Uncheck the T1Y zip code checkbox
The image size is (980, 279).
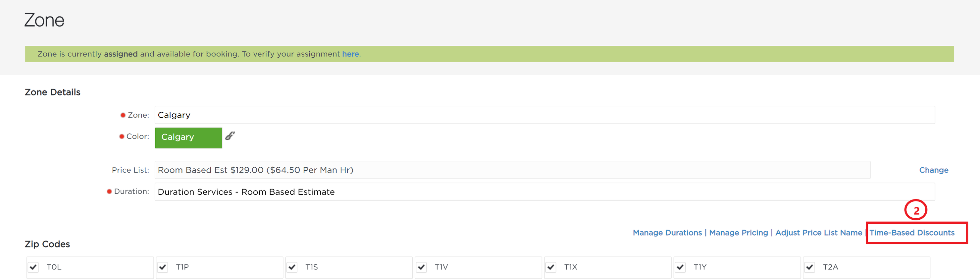click(680, 267)
